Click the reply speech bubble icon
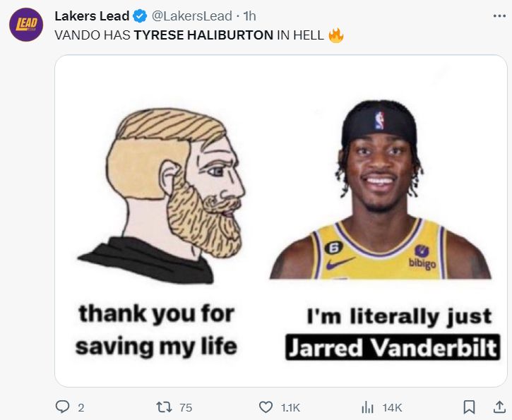Screen dimensions: 512x420 tap(63, 407)
